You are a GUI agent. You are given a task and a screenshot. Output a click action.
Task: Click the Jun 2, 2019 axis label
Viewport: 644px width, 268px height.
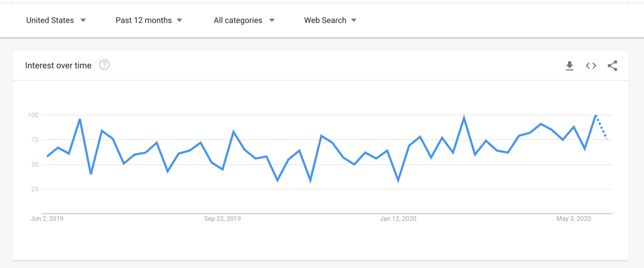(47, 219)
